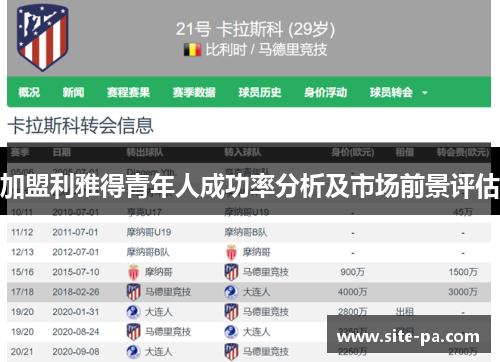Image resolution: width=500 pixels, height=362 pixels.
Task: Click season cell 17/18
Action: click(22, 292)
